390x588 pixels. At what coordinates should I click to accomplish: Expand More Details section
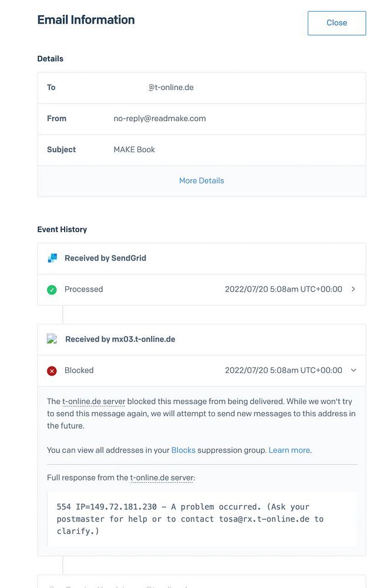201,181
